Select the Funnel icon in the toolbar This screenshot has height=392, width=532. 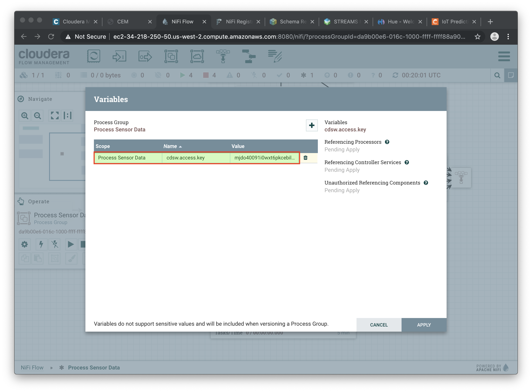[223, 56]
